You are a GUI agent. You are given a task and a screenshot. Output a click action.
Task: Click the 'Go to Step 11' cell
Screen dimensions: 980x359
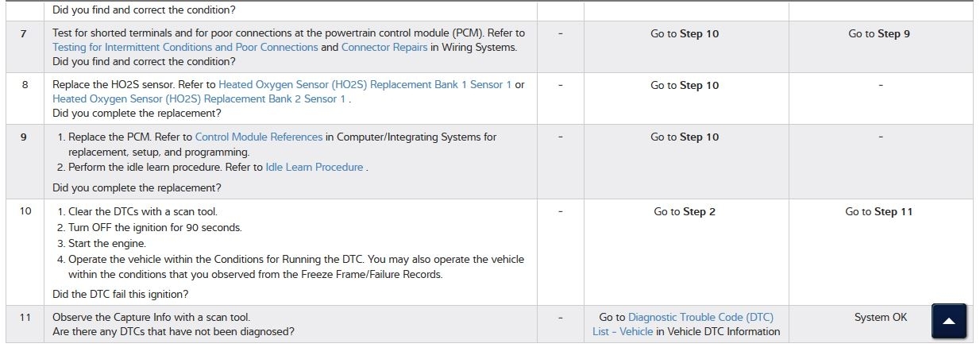pos(879,212)
